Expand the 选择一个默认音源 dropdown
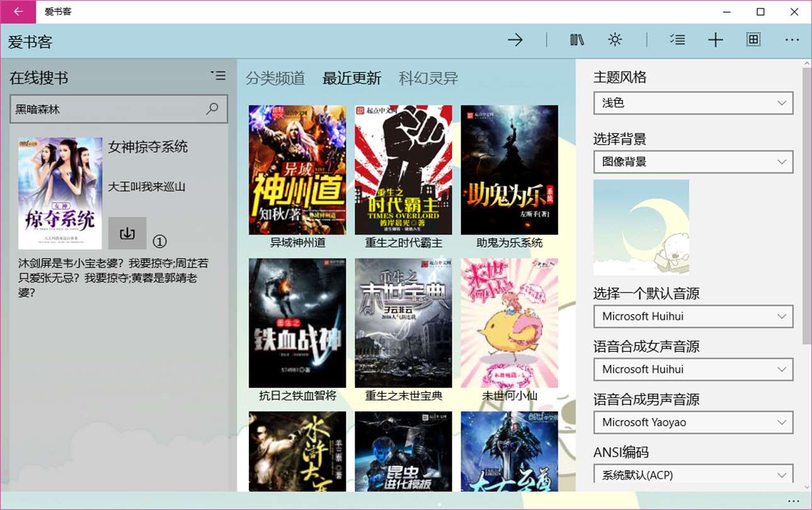The image size is (812, 510). [x=693, y=316]
